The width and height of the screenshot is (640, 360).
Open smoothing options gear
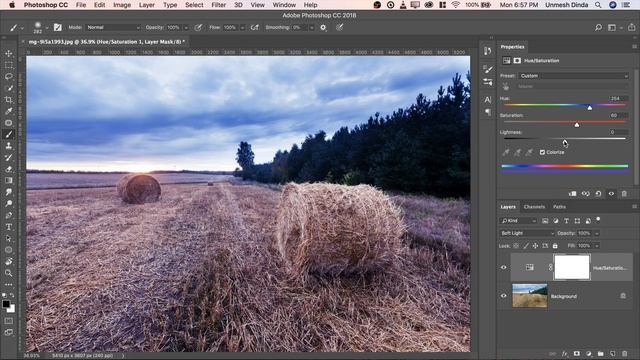coord(323,27)
